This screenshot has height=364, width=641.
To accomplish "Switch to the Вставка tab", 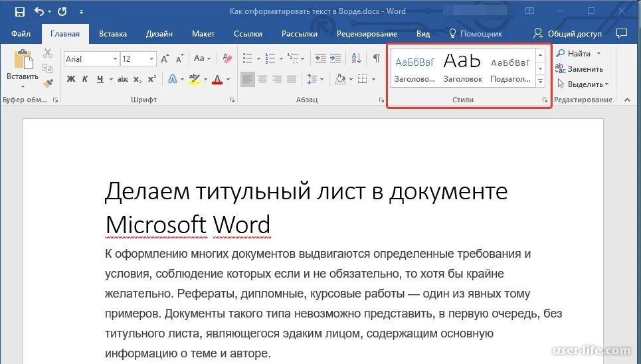I will pos(113,33).
